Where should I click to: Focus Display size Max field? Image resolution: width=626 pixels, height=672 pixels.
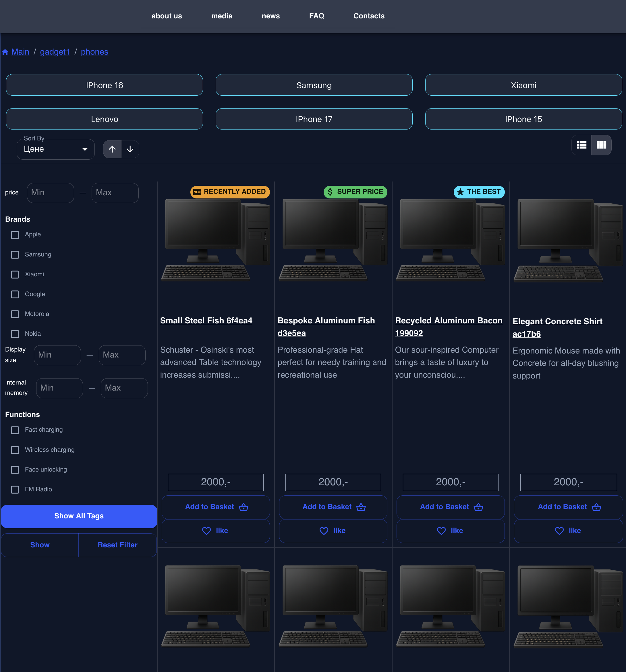click(122, 355)
